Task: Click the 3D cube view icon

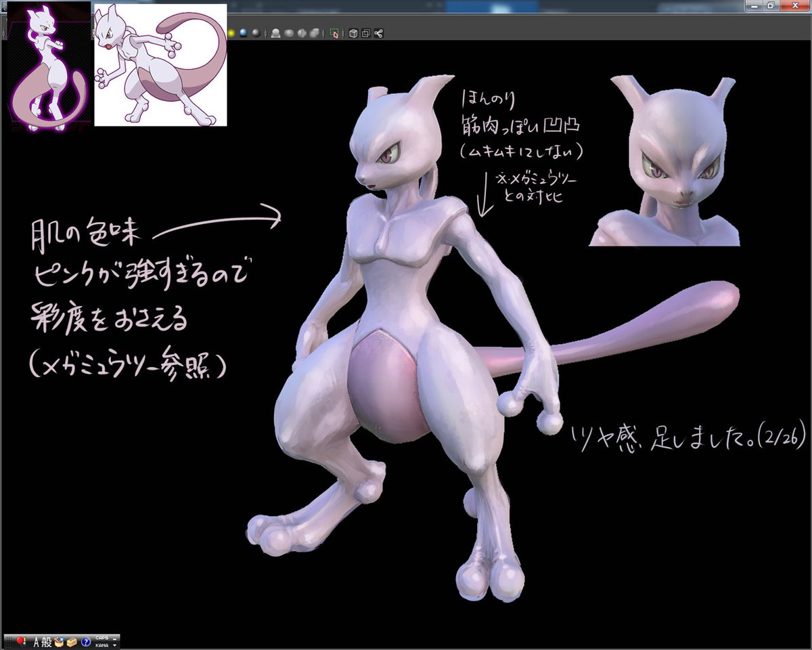Action: pos(353,33)
